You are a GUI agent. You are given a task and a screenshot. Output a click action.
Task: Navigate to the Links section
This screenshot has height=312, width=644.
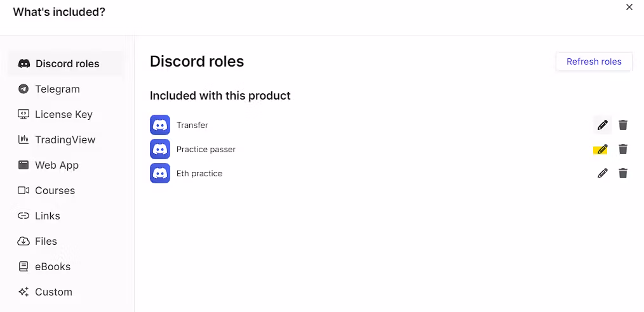tap(47, 216)
